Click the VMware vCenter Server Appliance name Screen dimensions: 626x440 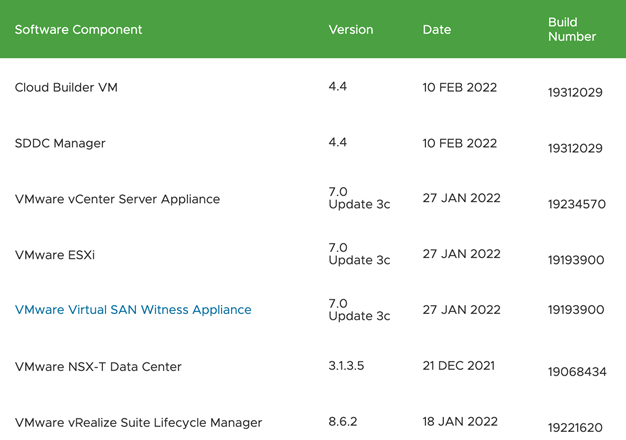coord(117,199)
